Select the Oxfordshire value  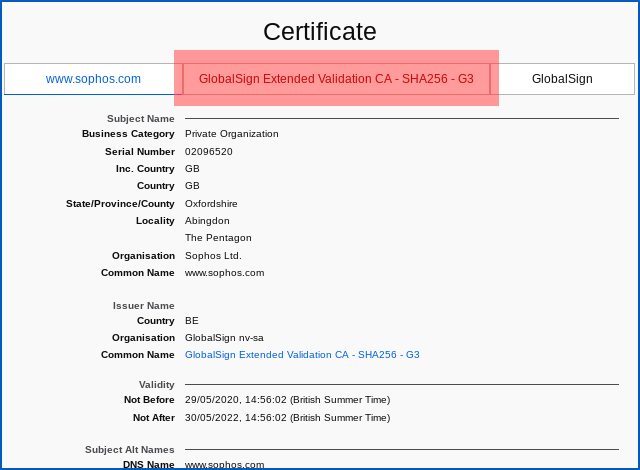(x=211, y=204)
